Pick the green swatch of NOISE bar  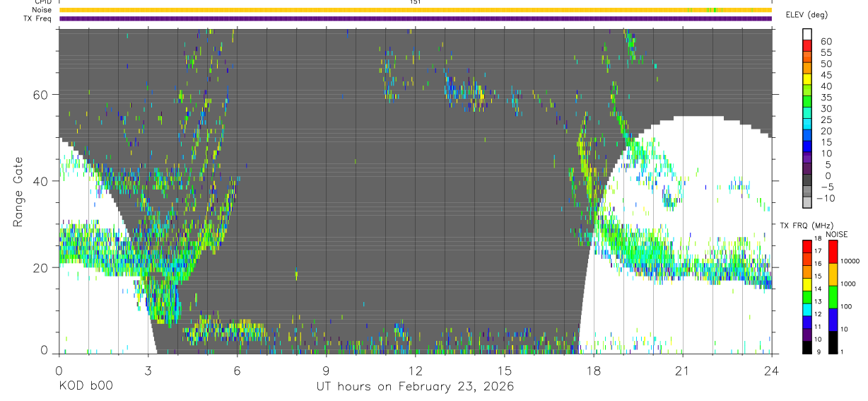833,296
